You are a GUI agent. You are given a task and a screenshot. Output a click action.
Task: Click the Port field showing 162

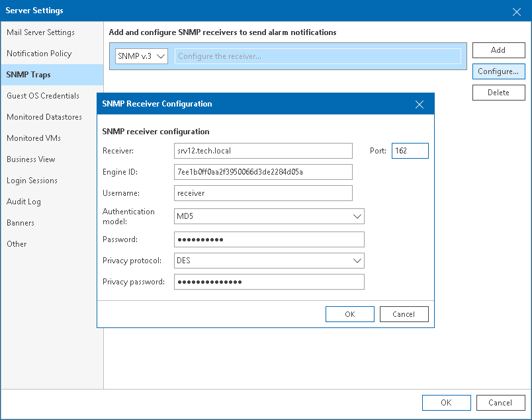coord(410,151)
